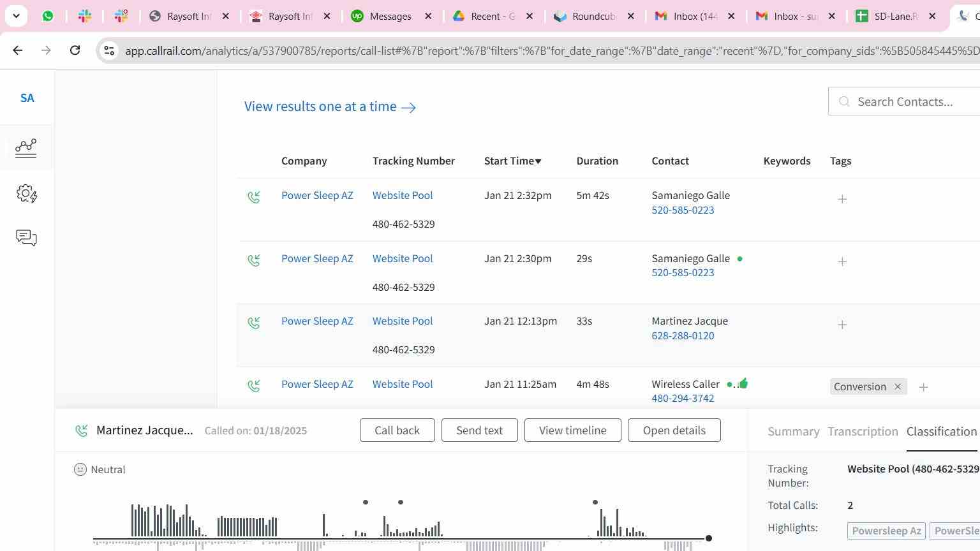Switch to the SD-Lane spreadsheet tab

coord(896,16)
